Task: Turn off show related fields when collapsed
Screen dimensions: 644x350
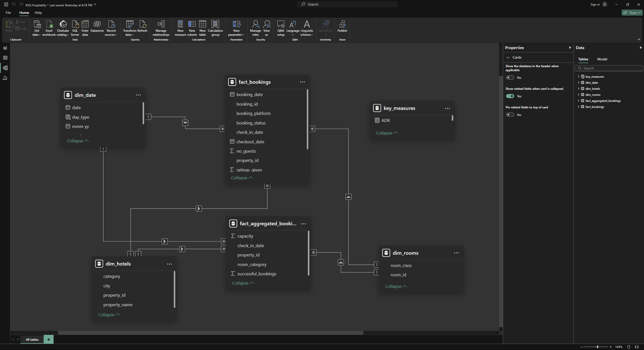Action: (x=510, y=96)
